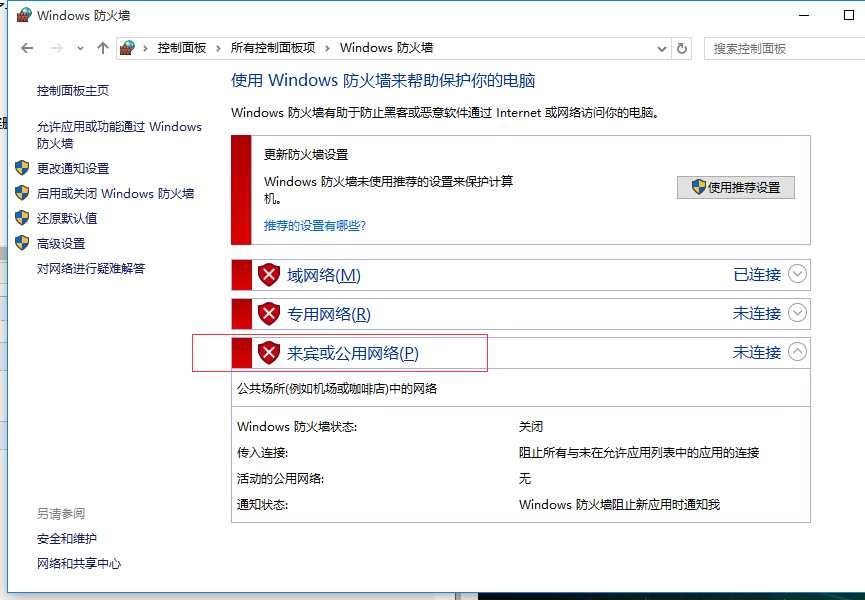The image size is (865, 600).
Task: Open 网络和共享中心 link
Action: point(79,564)
